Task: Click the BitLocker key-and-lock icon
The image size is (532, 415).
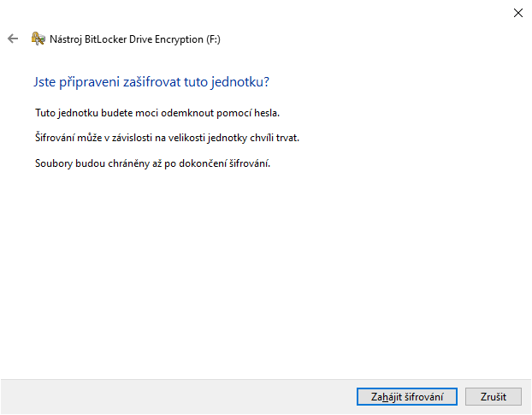Action: pos(38,39)
